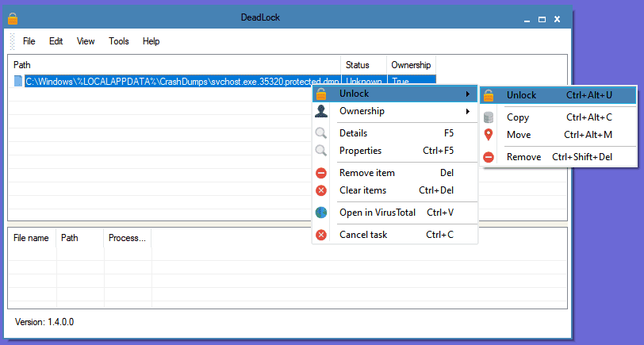
Task: Click the Ownership column header
Action: pos(411,65)
